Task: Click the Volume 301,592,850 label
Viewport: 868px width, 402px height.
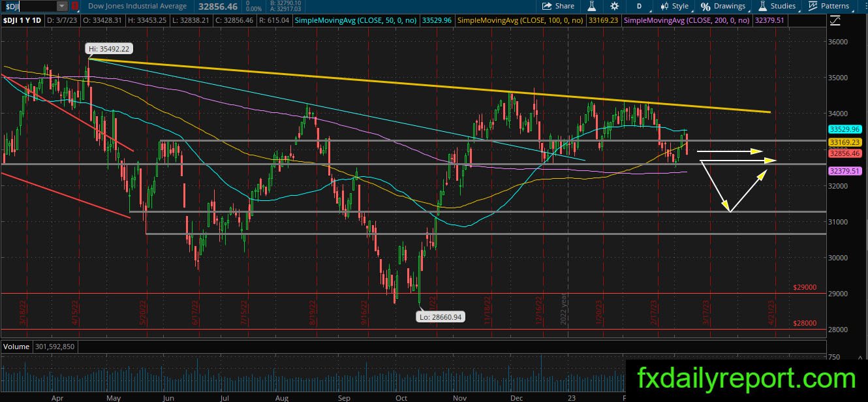Action: 39,347
